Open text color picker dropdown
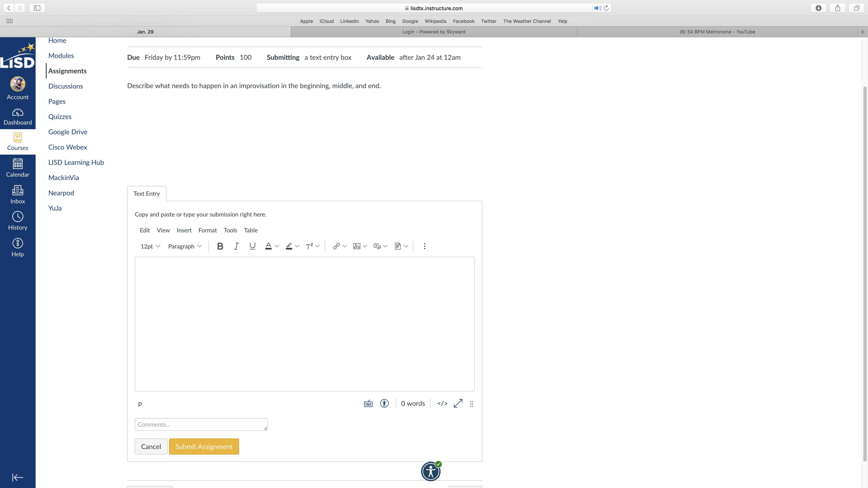Viewport: 868px width, 488px height. click(x=277, y=246)
